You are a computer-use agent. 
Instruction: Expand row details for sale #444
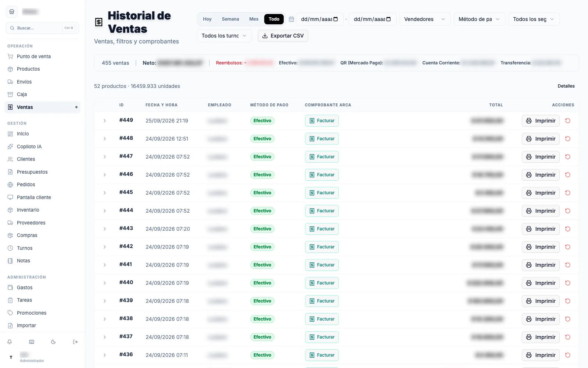tap(105, 211)
